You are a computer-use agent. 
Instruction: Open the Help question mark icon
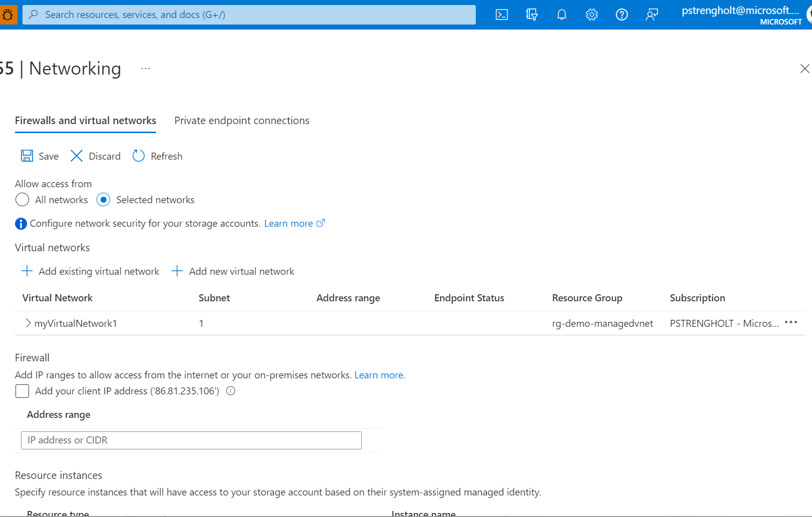tap(622, 15)
